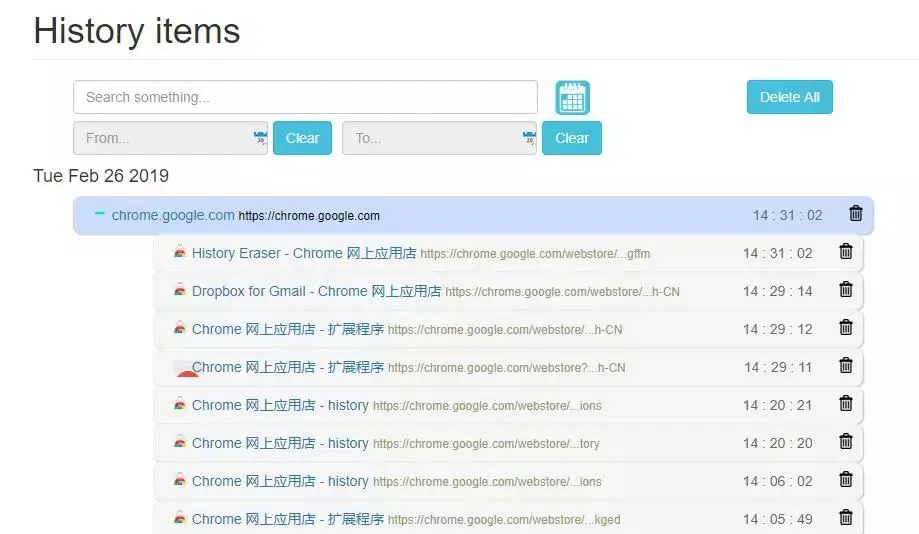Click favicon of Dropbox for Gmail entry

click(180, 291)
